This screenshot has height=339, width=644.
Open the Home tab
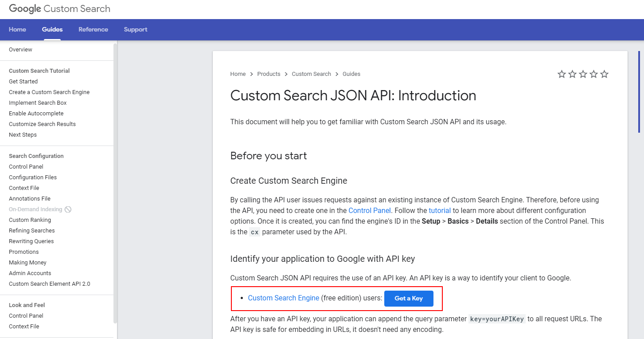[x=17, y=30]
